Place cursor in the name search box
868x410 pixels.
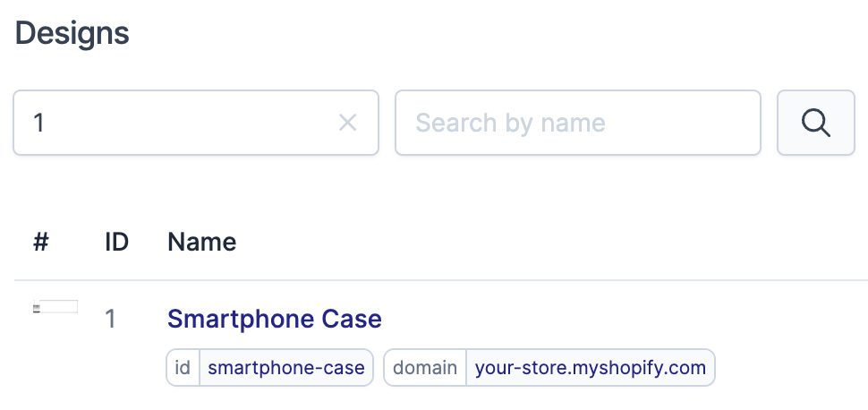pyautogui.click(x=577, y=123)
